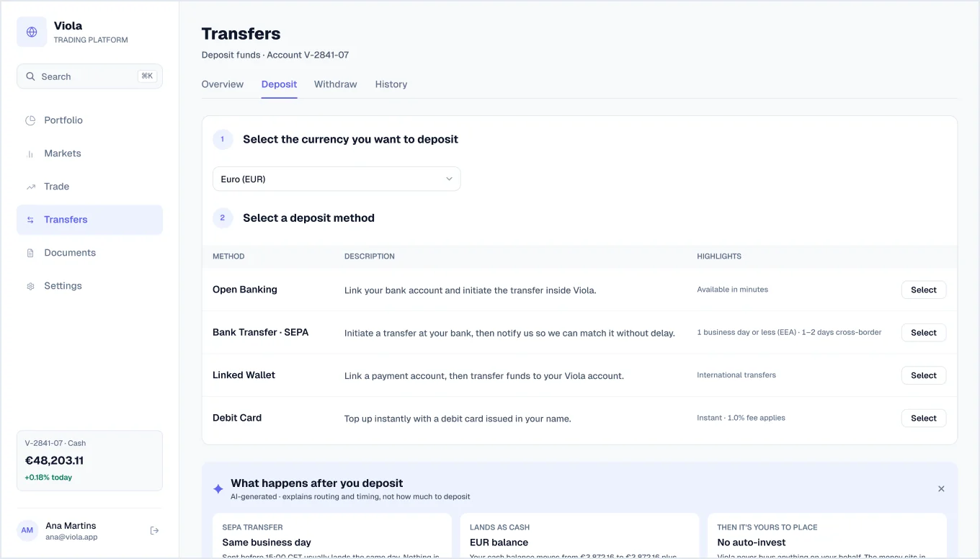Viewport: 980px width, 559px height.
Task: Click the Open Banking method name
Action: click(245, 290)
